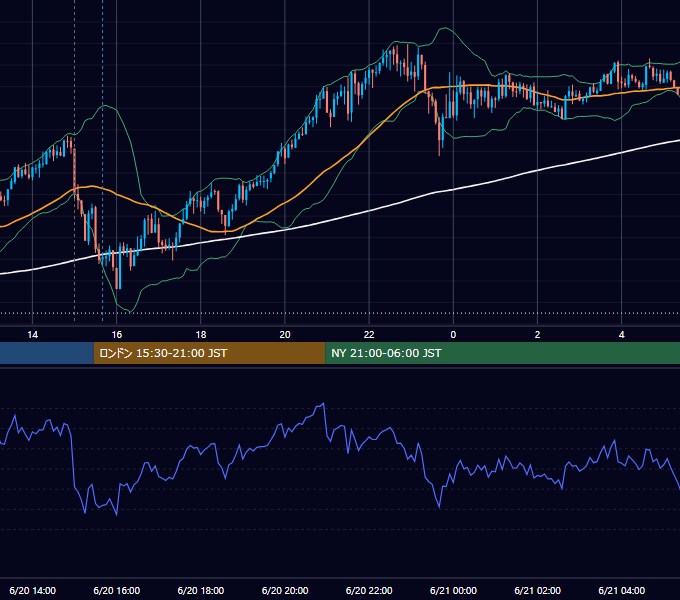
Task: Click the 6/20 22:00 label on indicator axis
Action: pos(369,590)
